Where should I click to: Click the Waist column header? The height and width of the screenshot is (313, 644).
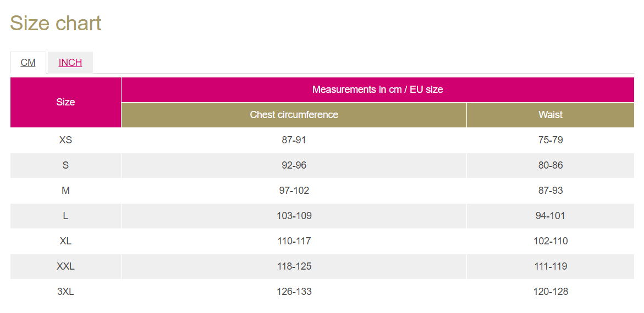point(551,115)
